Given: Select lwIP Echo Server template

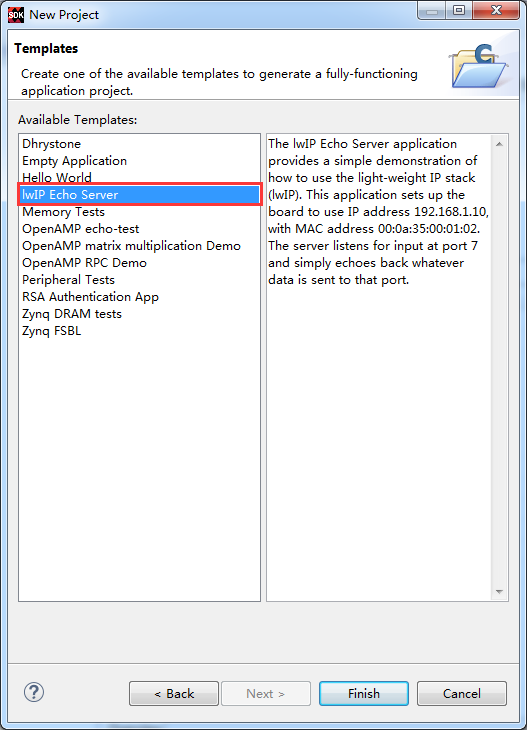Looking at the screenshot, I should coord(140,195).
